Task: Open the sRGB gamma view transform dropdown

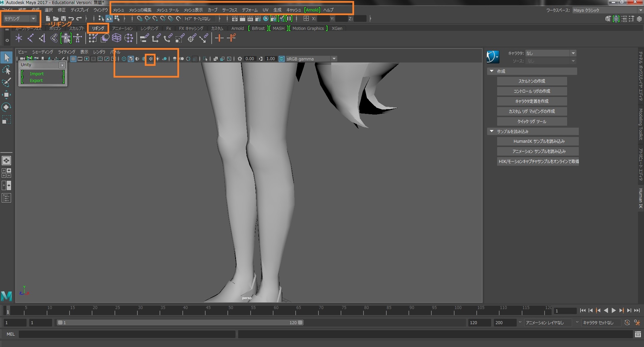Action: 311,59
